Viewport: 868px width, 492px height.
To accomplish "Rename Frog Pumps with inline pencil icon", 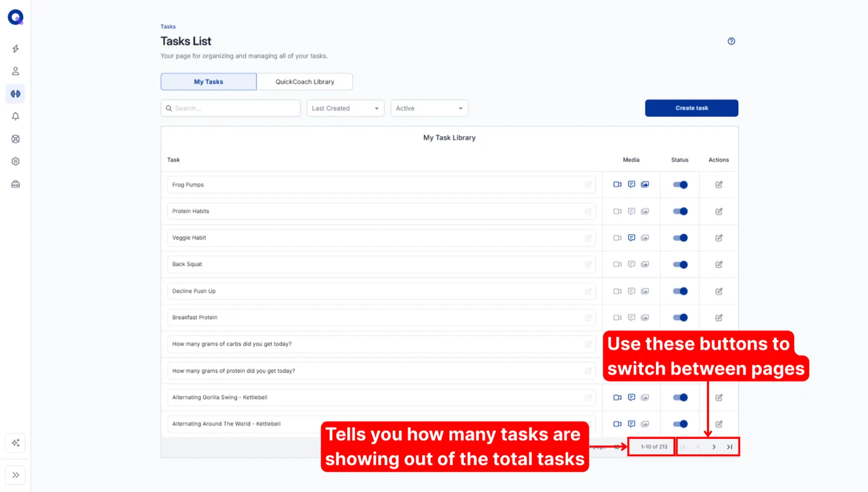I will [588, 185].
